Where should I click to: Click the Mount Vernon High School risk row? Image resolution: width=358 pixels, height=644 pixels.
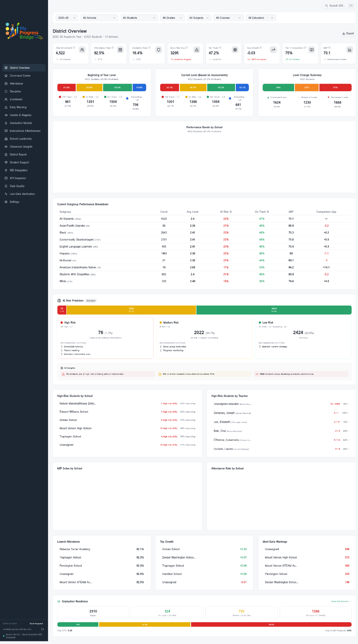pyautogui.click(x=127, y=428)
